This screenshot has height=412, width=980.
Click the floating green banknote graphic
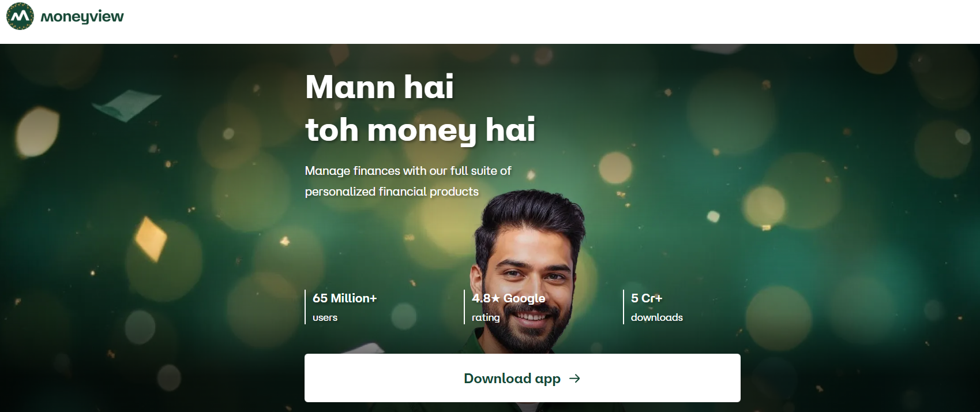coord(126,105)
